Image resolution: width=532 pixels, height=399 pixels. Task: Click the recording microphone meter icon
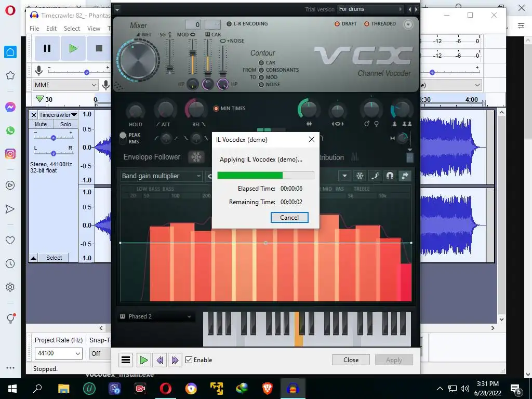pyautogui.click(x=39, y=71)
